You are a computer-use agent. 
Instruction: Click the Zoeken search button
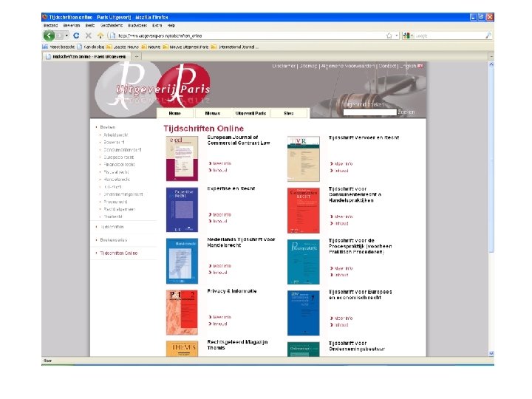[x=406, y=112]
